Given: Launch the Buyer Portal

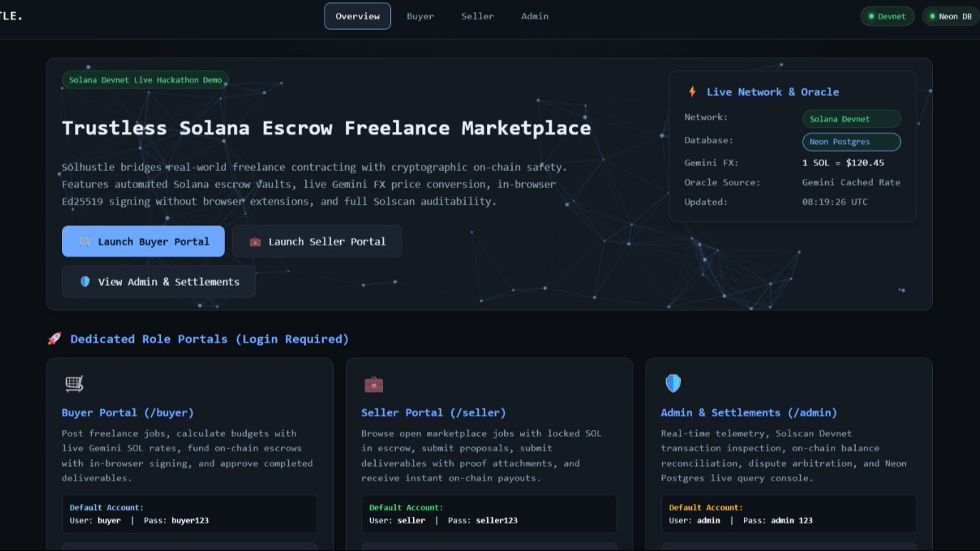Looking at the screenshot, I should coord(143,242).
